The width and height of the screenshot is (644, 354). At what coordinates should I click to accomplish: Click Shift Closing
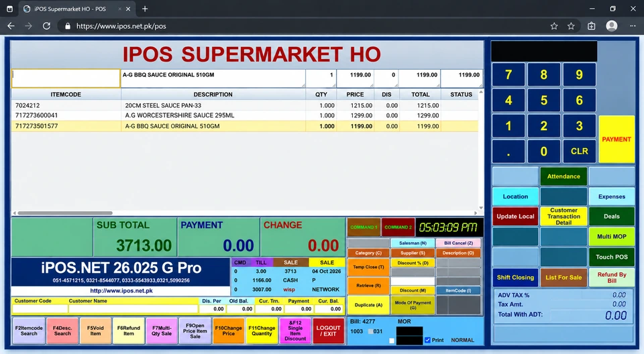pyautogui.click(x=515, y=277)
